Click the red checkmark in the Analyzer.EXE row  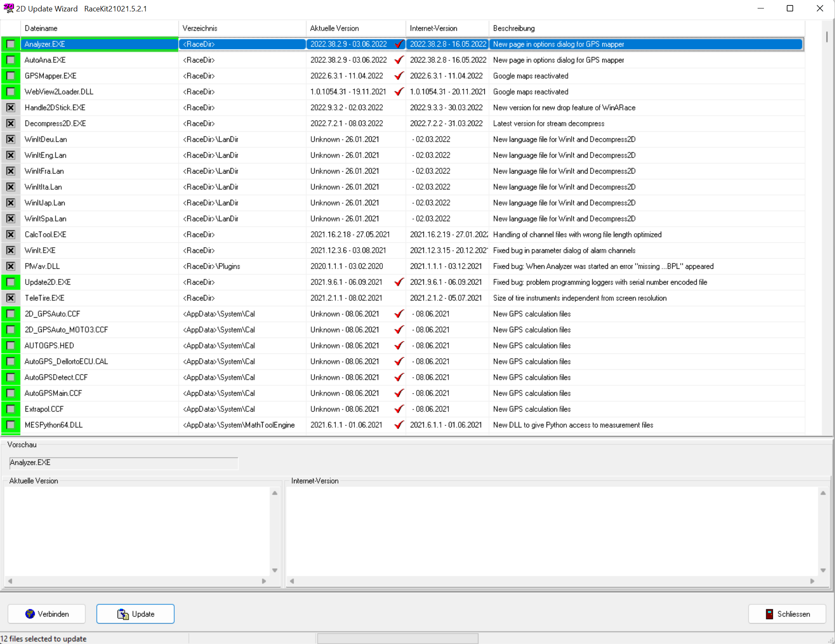tap(398, 44)
